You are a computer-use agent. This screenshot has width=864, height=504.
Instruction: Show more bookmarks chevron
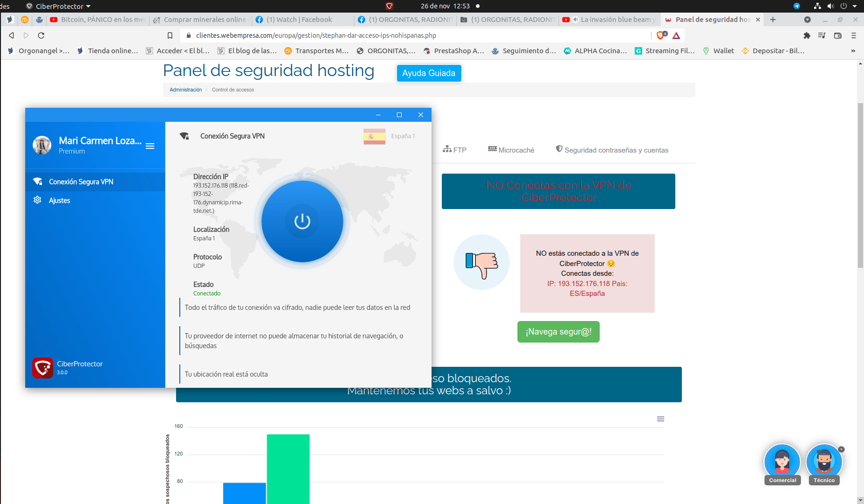pos(853,51)
